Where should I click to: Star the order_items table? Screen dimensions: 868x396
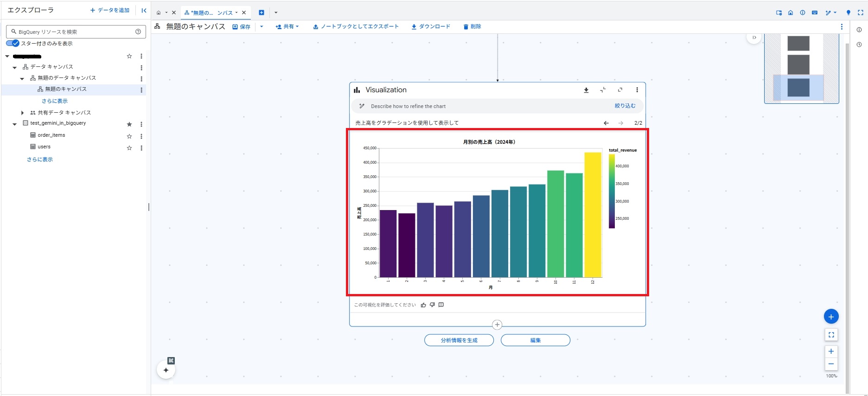pos(129,136)
